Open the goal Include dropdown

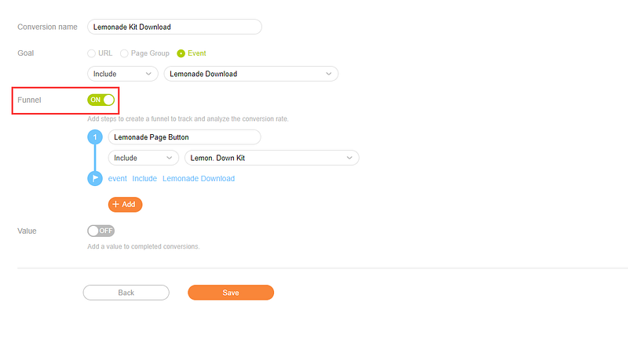click(123, 74)
